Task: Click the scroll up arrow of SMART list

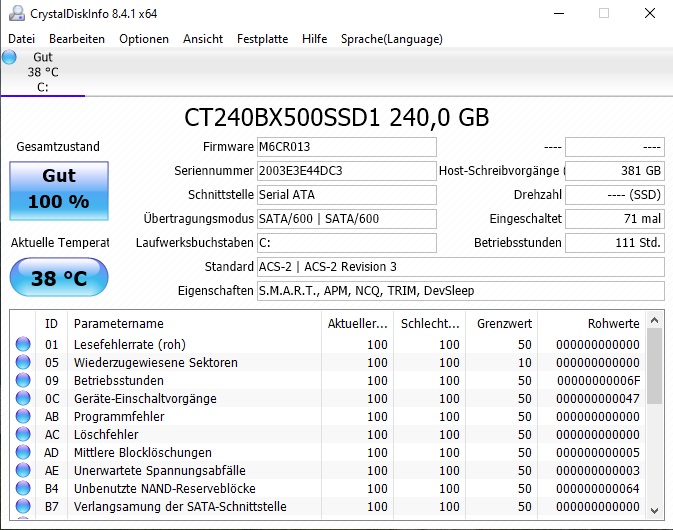Action: click(x=654, y=320)
